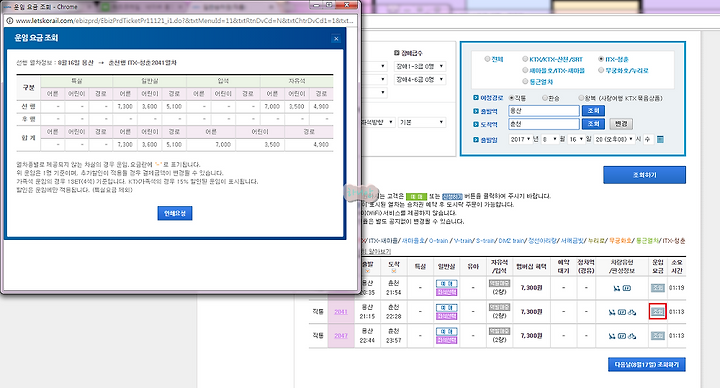Click the V-train link
This screenshot has height=388, width=720.
(x=463, y=241)
